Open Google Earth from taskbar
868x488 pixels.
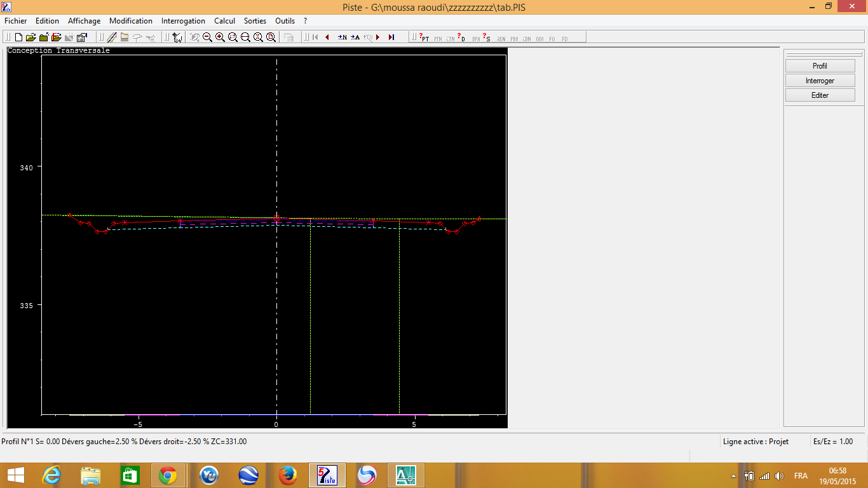tap(248, 475)
